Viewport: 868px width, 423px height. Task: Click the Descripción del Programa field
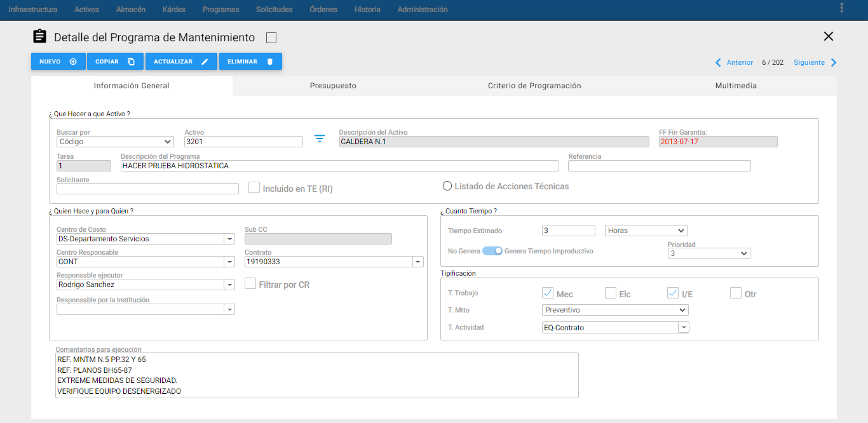click(340, 166)
